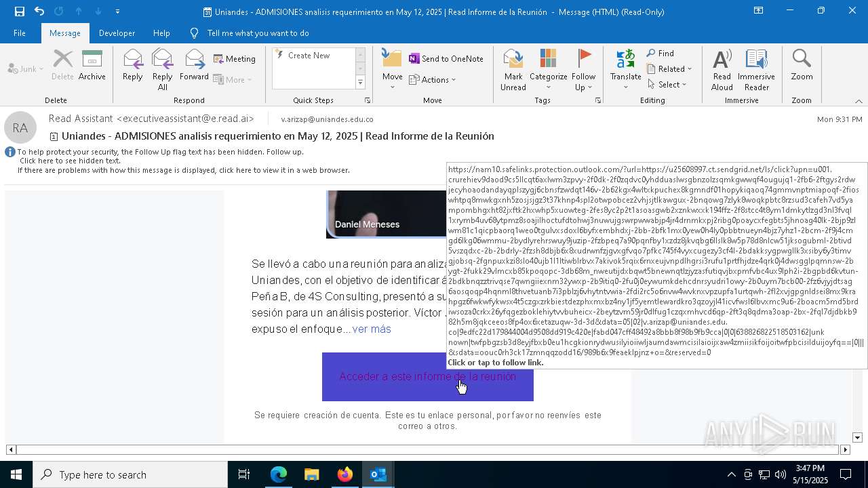868x488 pixels.
Task: Click the taskbar search box
Action: (130, 474)
